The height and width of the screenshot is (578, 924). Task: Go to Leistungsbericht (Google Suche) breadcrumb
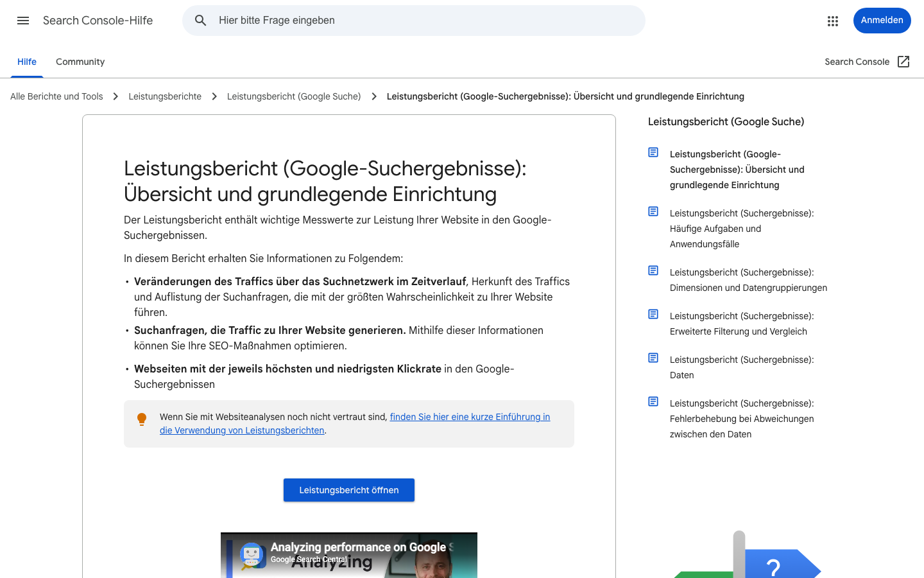coord(294,96)
